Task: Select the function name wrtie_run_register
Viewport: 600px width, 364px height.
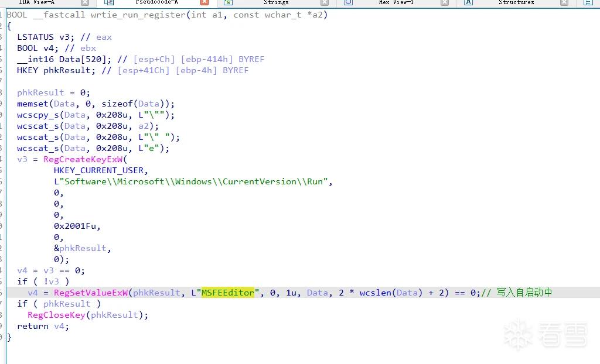Action: click(x=138, y=15)
